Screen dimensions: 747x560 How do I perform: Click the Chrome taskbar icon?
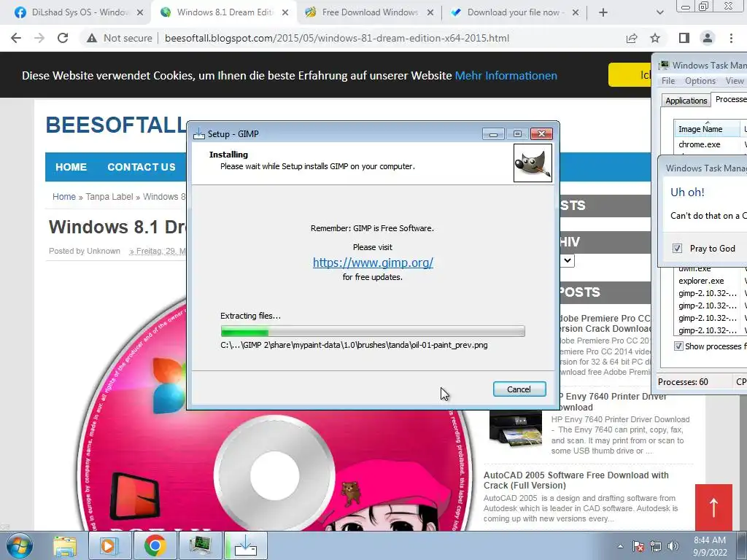coord(155,545)
